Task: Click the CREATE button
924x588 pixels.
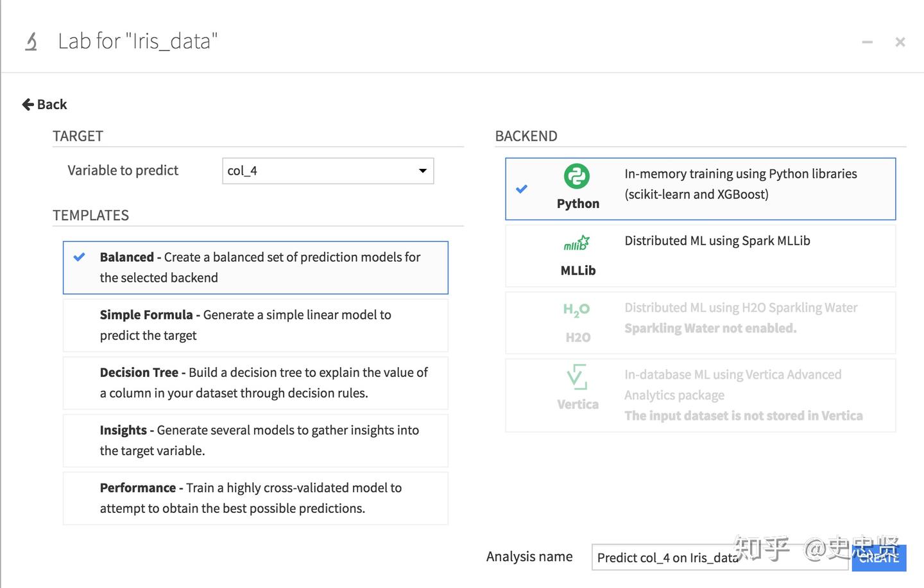Action: tap(879, 557)
